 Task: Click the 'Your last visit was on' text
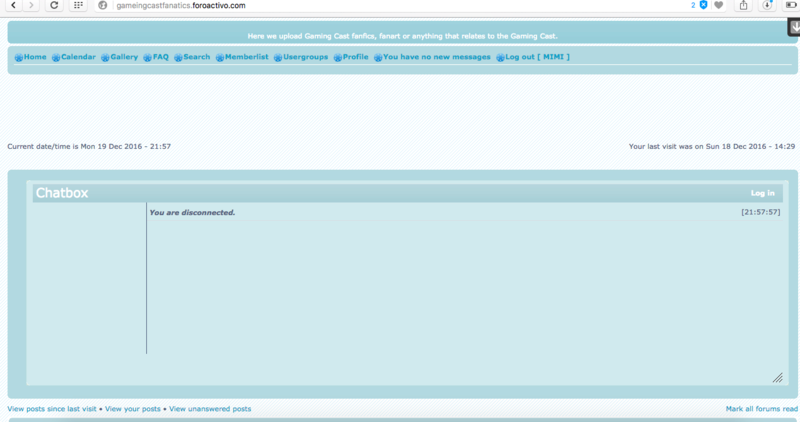tap(712, 146)
